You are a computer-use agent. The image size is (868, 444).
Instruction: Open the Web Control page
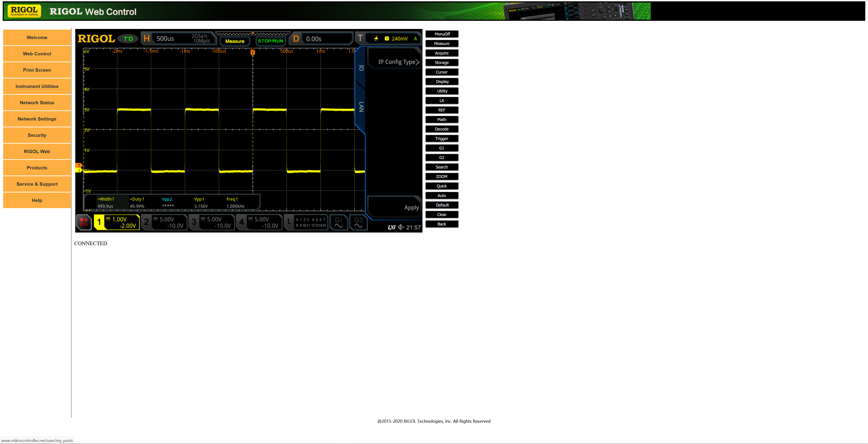[x=37, y=54]
